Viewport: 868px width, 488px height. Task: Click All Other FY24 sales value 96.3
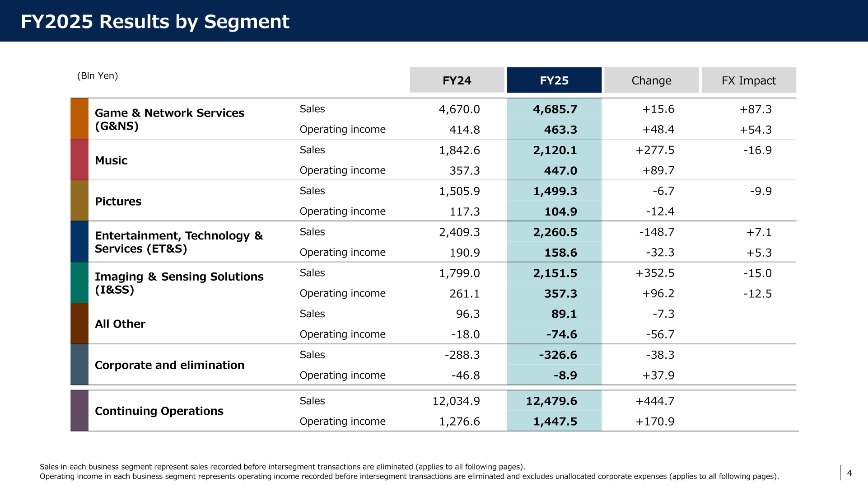pos(468,314)
